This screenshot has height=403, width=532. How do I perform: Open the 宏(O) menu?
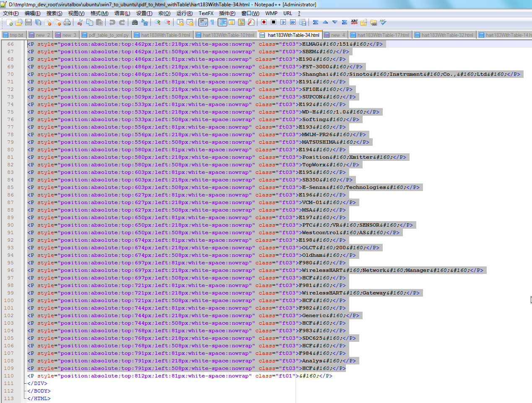[x=164, y=13]
